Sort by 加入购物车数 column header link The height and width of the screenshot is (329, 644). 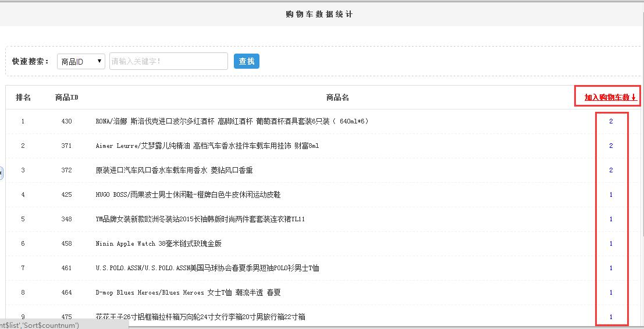tap(610, 97)
